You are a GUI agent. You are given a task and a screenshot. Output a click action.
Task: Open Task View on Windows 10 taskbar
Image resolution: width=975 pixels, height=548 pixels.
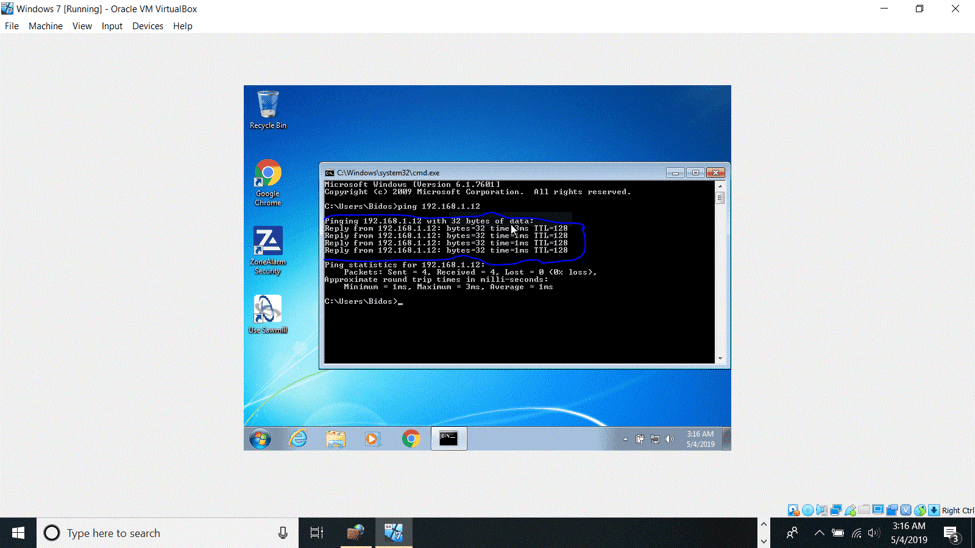click(317, 533)
